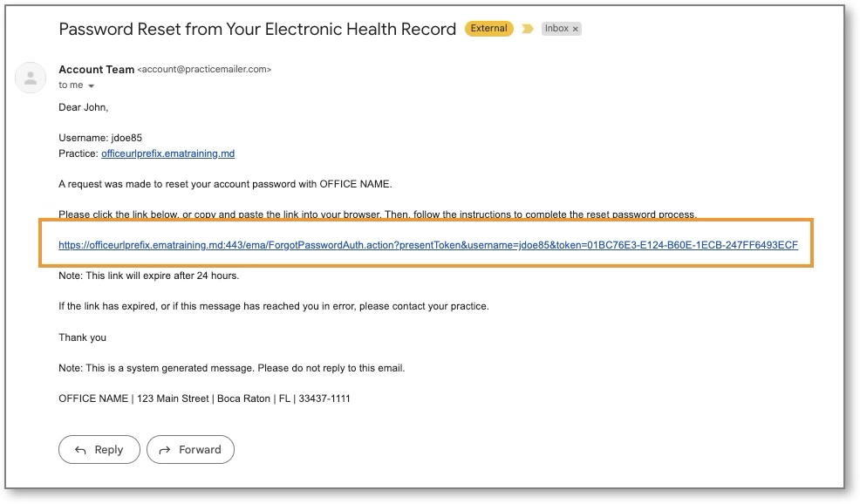860x504 pixels.
Task: Expand the "to me" recipient details arrow
Action: click(x=91, y=85)
